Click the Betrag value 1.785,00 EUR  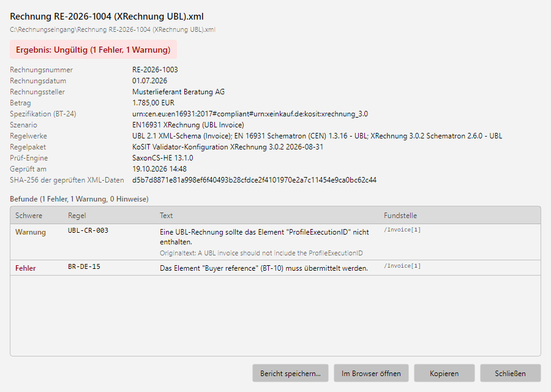[153, 103]
